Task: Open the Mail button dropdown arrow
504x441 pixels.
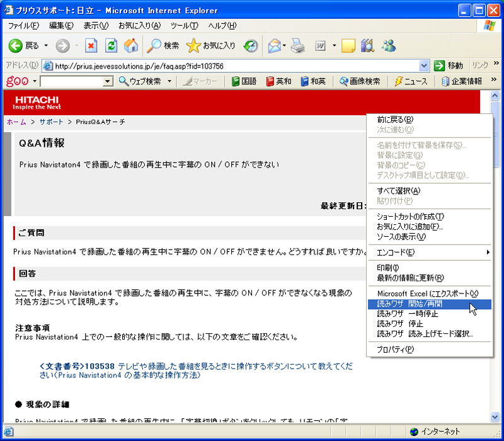Action: [284, 45]
